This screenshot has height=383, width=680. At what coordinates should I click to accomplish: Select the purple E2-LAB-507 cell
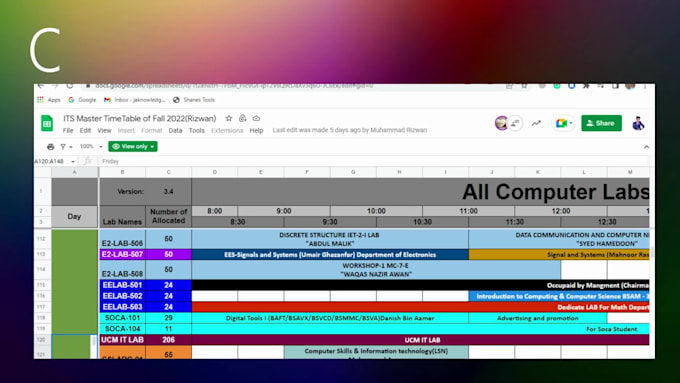pyautogui.click(x=122, y=254)
